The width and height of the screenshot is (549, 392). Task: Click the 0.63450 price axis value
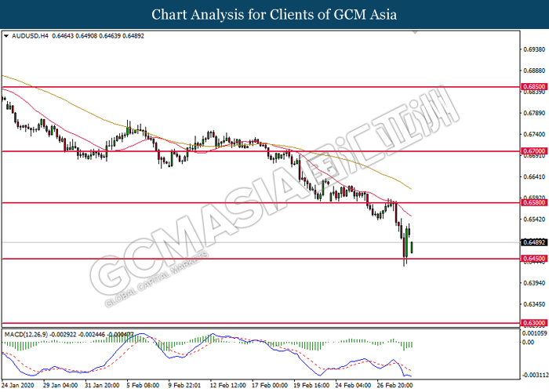coord(534,304)
